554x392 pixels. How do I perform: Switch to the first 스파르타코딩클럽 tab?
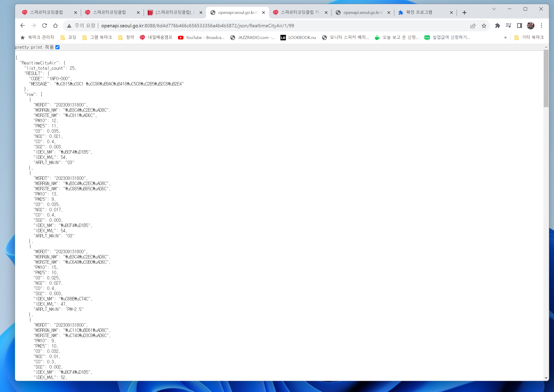click(46, 12)
